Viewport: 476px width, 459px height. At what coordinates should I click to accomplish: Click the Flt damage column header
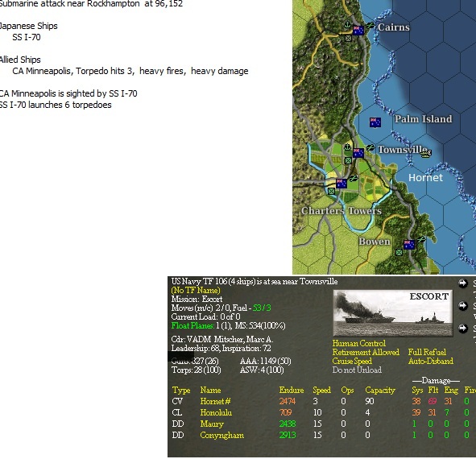point(433,390)
